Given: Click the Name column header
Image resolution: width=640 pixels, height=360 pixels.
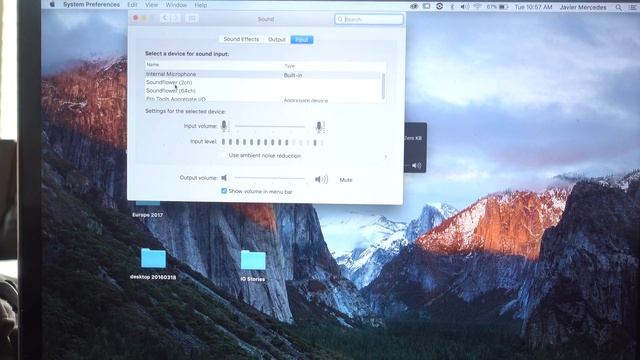Looking at the screenshot, I should [153, 64].
